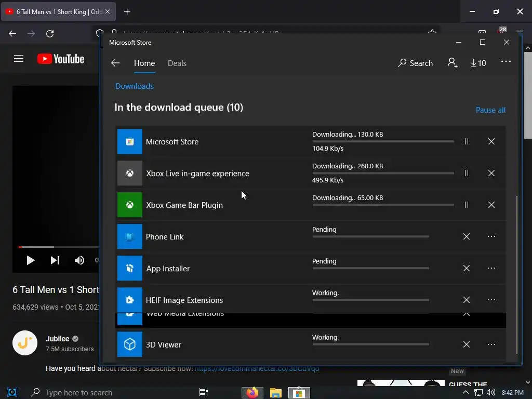Switch to the Deals tab

[x=177, y=63]
